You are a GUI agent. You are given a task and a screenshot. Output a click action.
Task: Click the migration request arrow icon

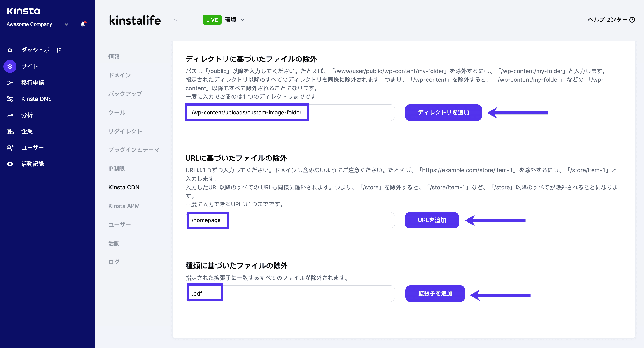(10, 83)
